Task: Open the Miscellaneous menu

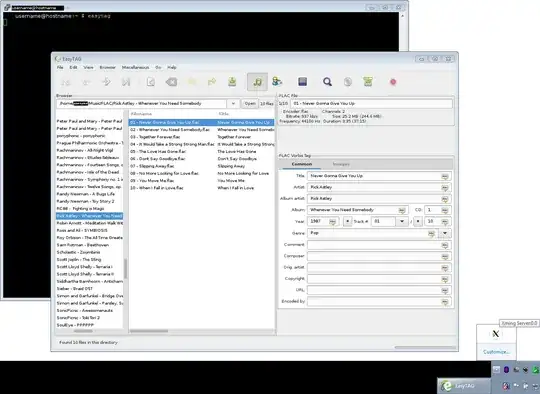Action: click(135, 68)
